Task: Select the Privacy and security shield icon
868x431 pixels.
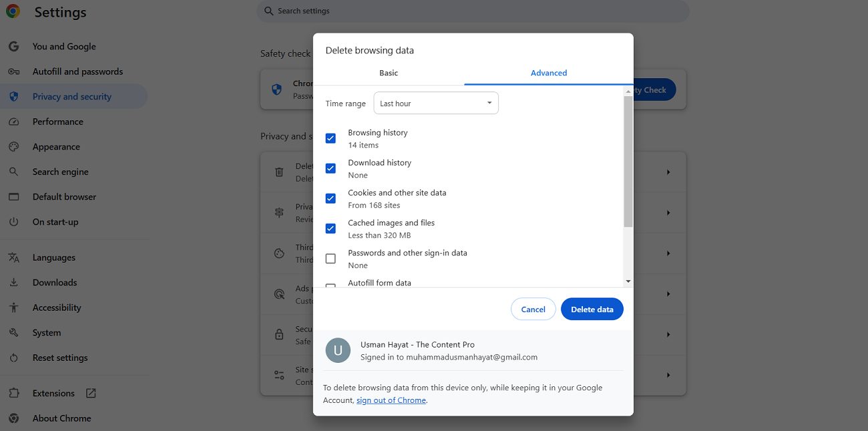Action: (x=13, y=96)
